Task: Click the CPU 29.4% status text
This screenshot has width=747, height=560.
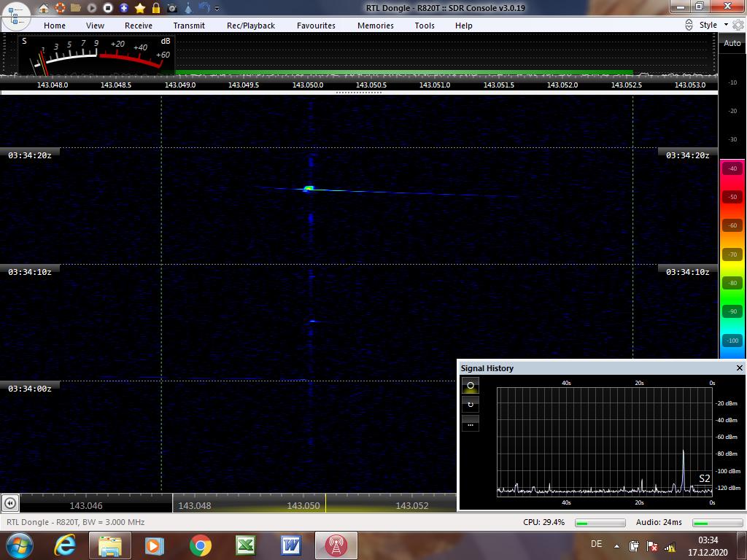Action: click(543, 522)
